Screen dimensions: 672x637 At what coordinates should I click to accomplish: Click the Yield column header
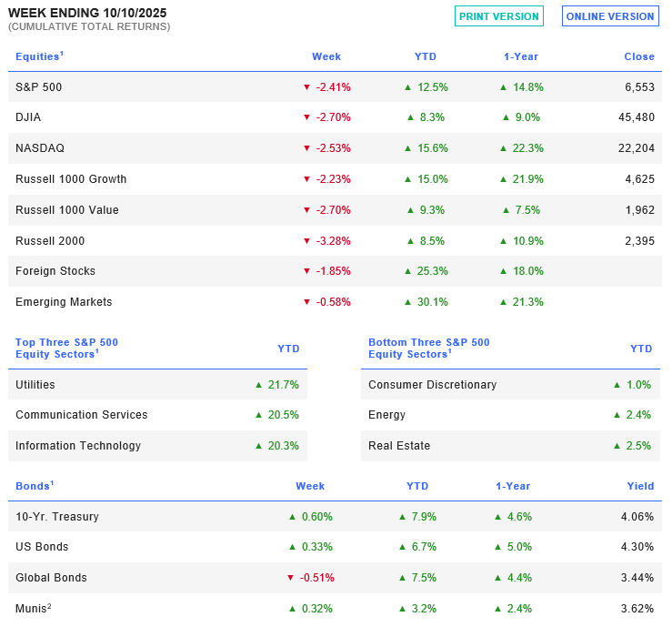(641, 486)
